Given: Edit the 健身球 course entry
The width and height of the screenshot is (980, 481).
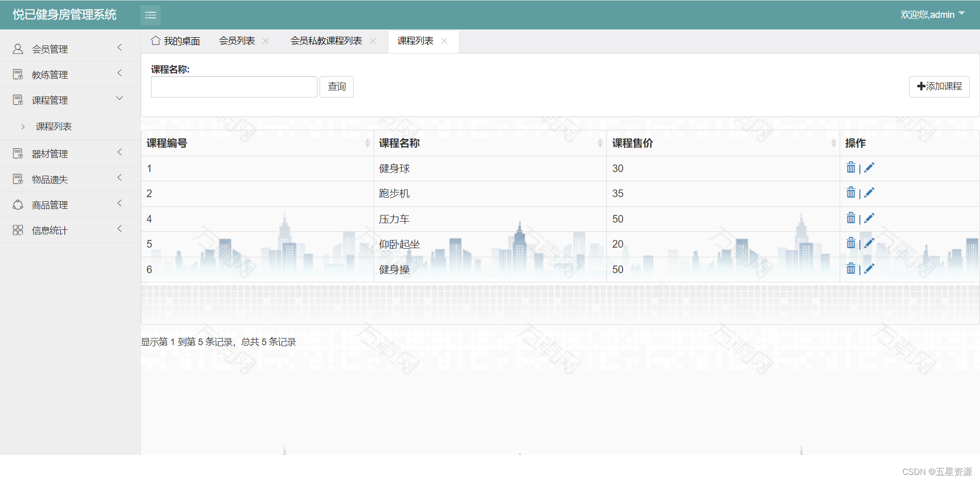Looking at the screenshot, I should [x=869, y=167].
